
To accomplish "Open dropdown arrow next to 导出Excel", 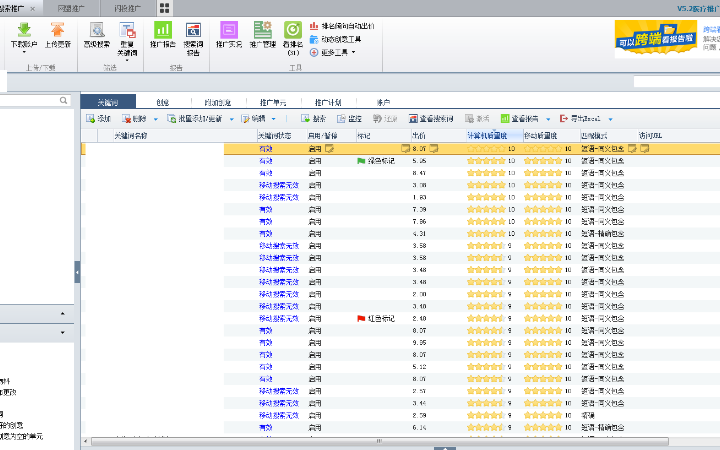I will coord(610,119).
